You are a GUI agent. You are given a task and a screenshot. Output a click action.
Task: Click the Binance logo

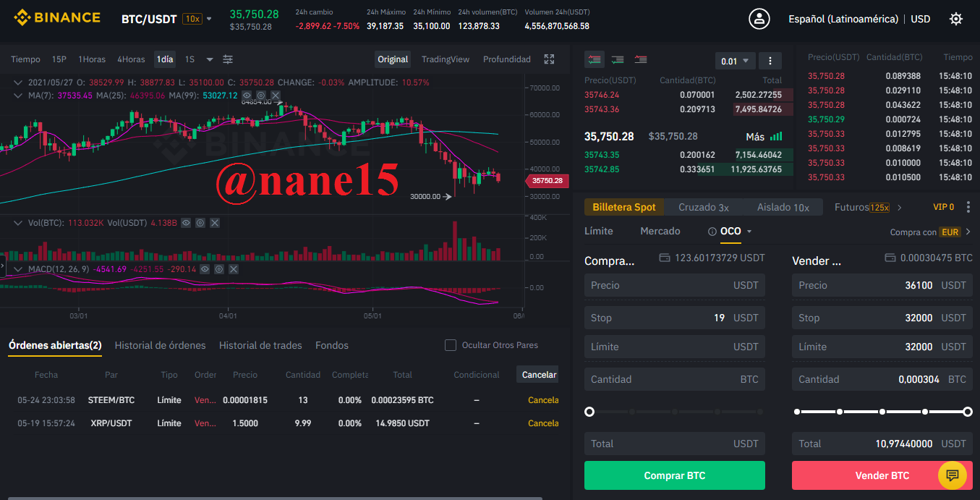[57, 17]
